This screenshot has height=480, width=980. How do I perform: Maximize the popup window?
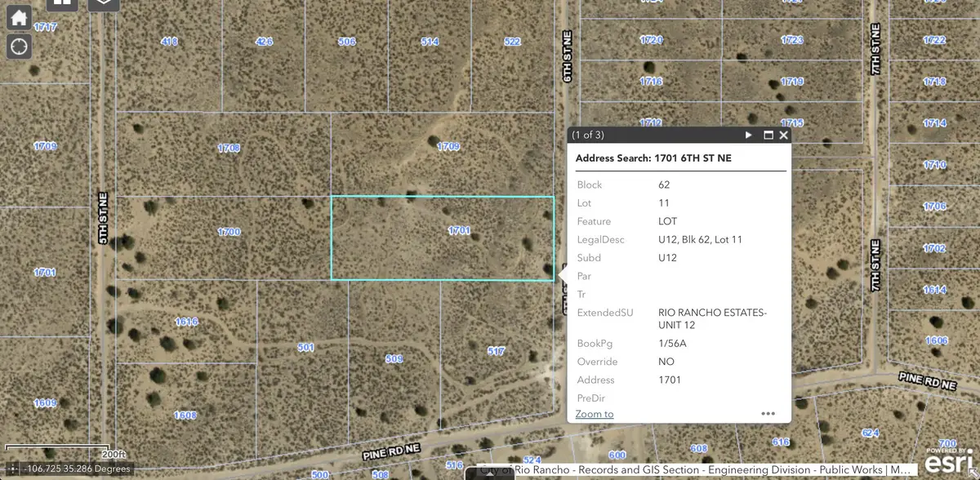[x=768, y=135]
